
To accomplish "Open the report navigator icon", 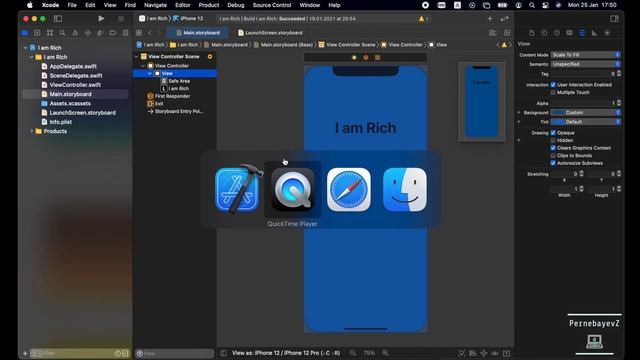I will 125,33.
